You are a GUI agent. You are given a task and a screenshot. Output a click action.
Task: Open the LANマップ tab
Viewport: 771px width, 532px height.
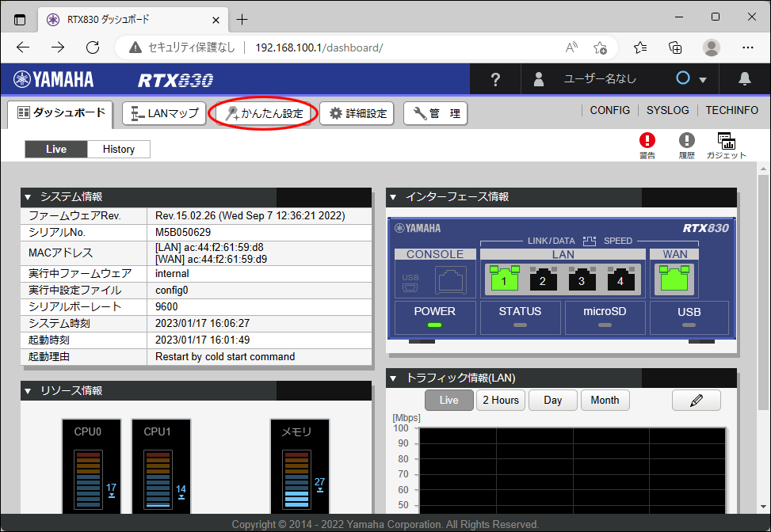pos(164,113)
